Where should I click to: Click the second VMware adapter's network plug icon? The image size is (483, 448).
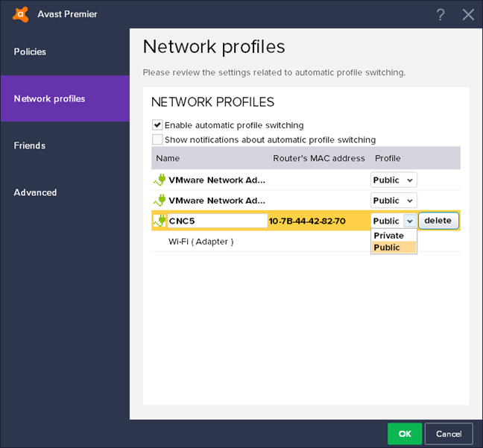tap(159, 201)
